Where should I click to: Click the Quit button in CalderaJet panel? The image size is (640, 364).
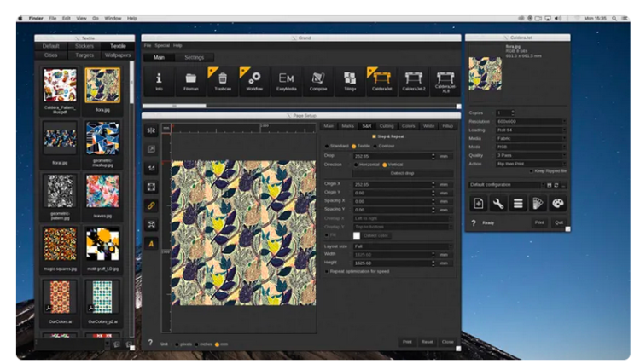tap(559, 222)
